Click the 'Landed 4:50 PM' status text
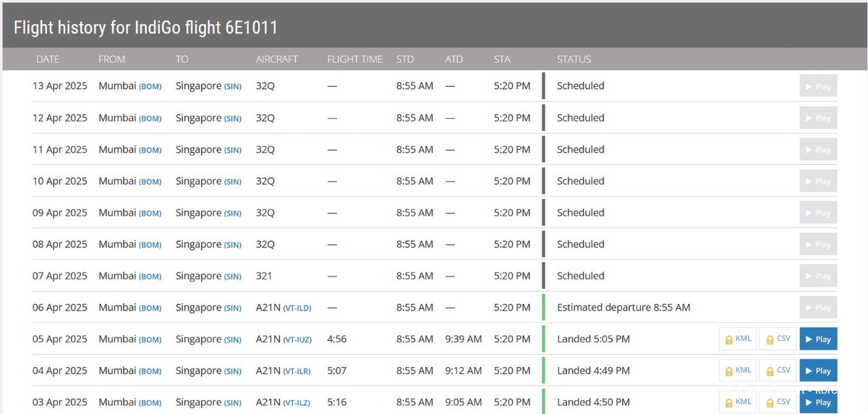This screenshot has width=868, height=414. pos(593,402)
